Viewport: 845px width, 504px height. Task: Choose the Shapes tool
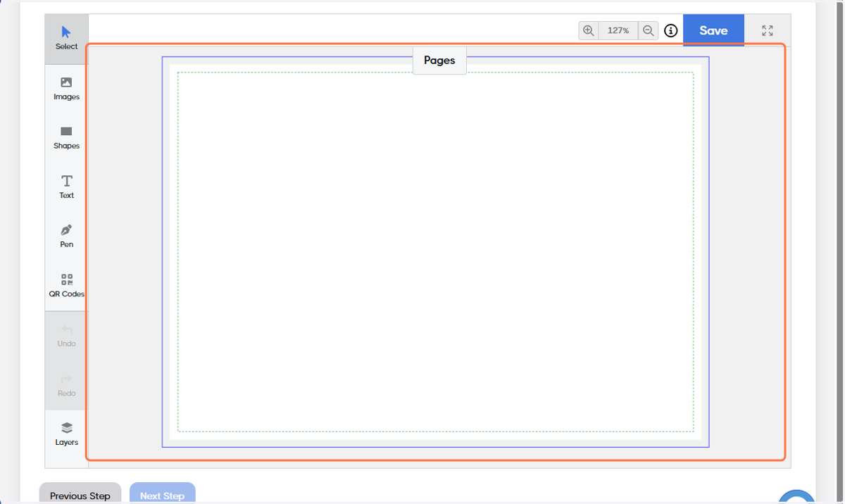(66, 138)
